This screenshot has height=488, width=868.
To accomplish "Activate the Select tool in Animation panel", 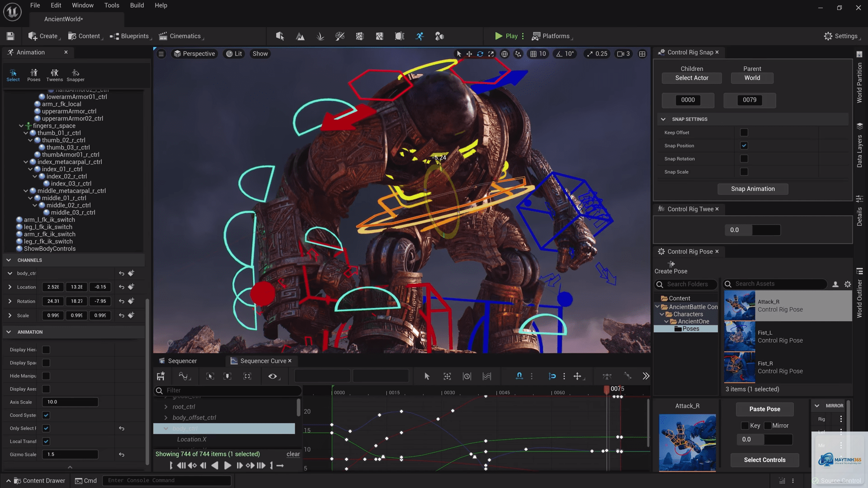I will (13, 75).
